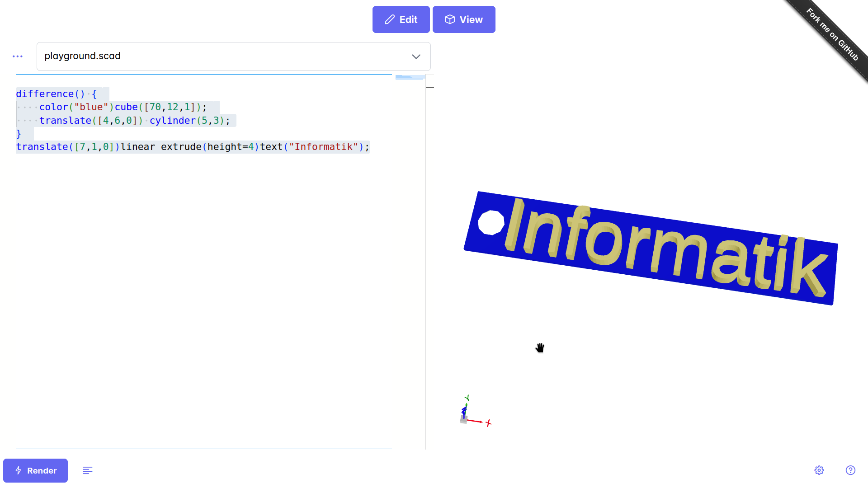Screen dimensions: 868x488
Task: Click the green Y axis gizmo
Action: click(467, 399)
